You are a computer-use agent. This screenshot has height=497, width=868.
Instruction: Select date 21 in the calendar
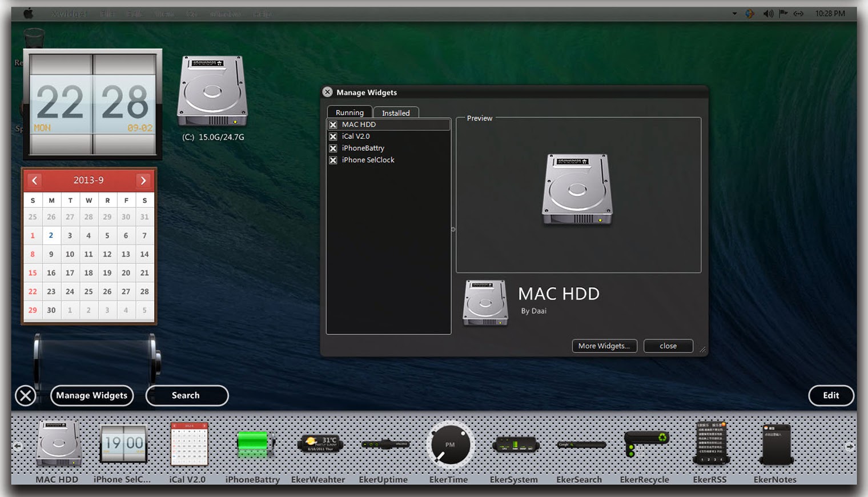(144, 273)
